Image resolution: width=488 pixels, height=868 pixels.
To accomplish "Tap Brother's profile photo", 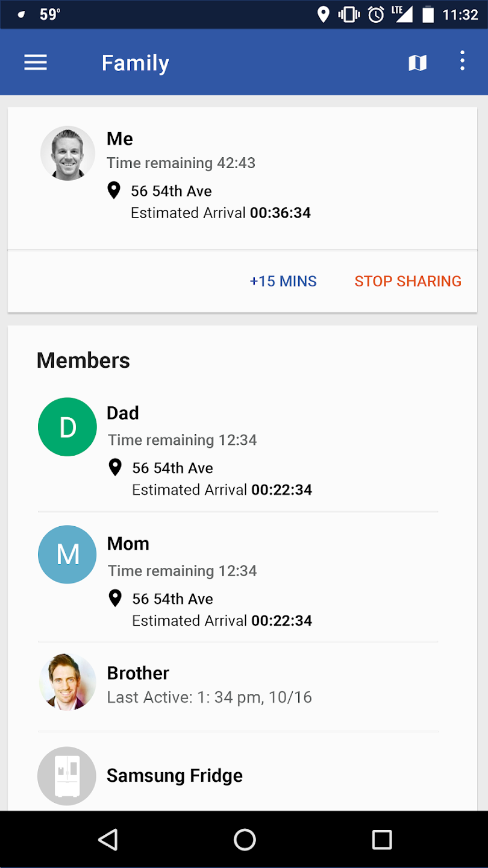I will click(67, 682).
